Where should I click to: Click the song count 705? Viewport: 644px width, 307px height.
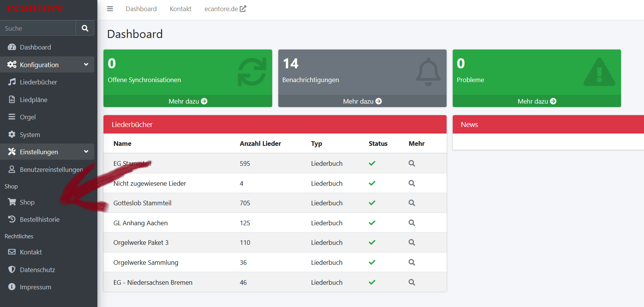coord(245,203)
